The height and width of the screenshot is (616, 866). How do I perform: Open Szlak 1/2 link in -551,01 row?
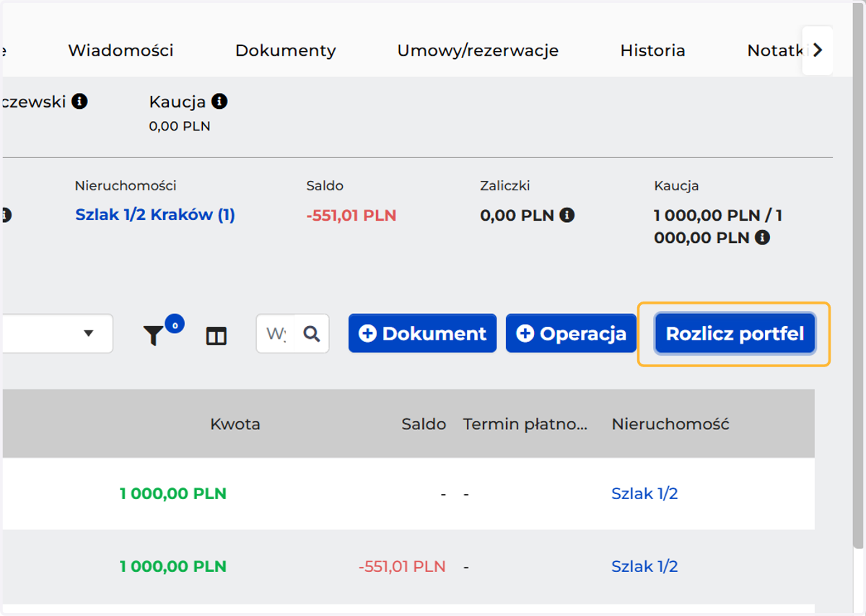[644, 567]
